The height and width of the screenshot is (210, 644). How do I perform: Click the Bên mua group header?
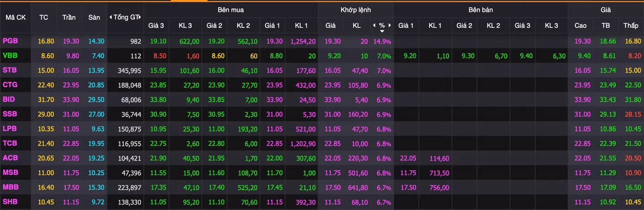coord(231,10)
